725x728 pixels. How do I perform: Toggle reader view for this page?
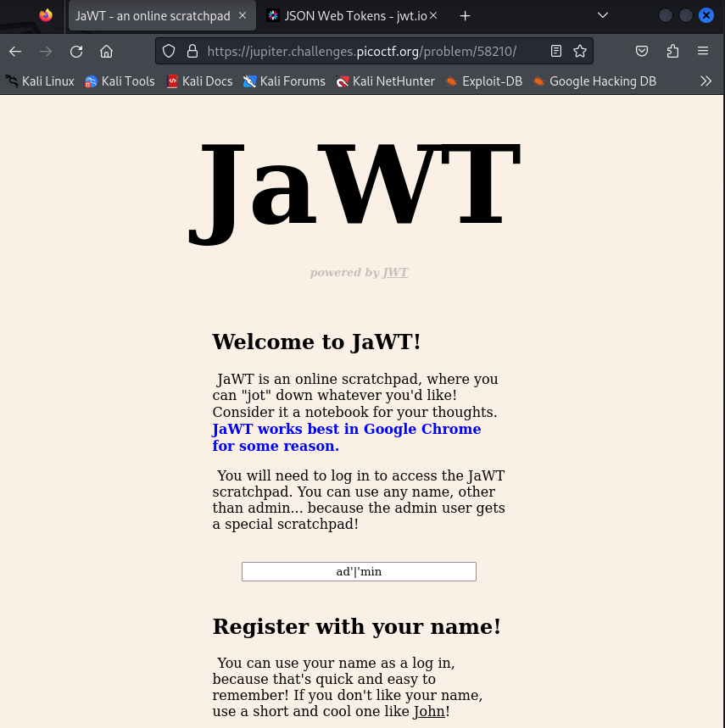pyautogui.click(x=556, y=51)
